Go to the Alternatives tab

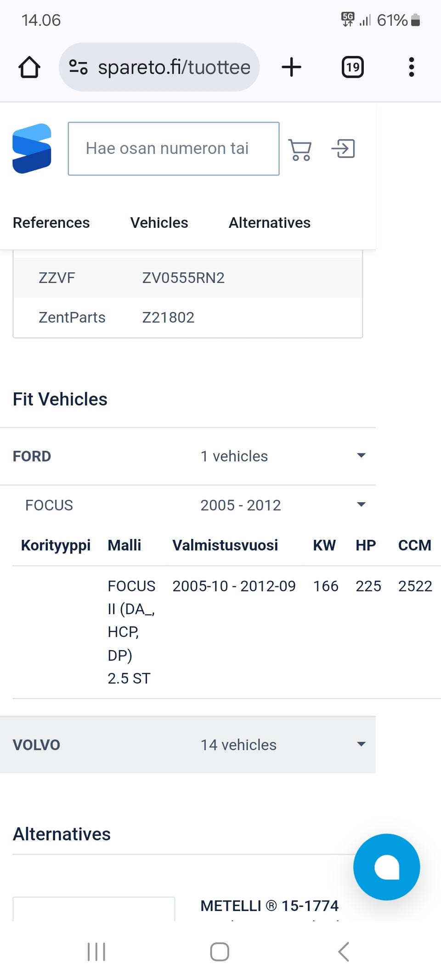coord(270,223)
